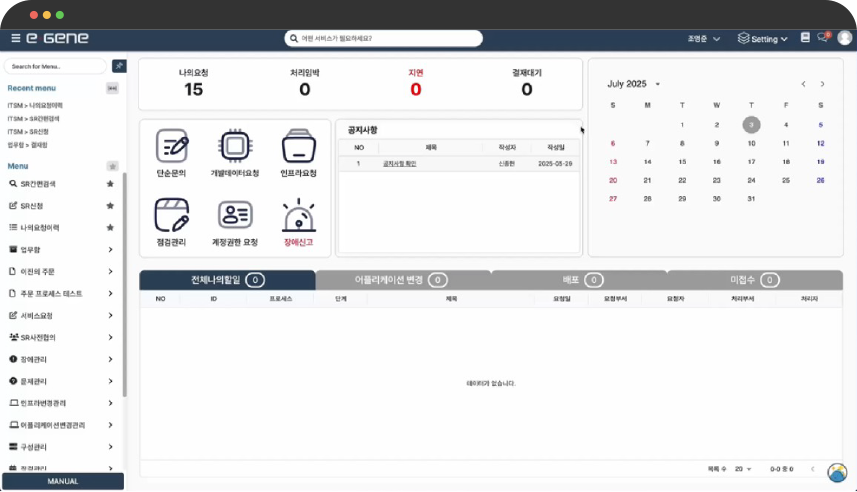The height and width of the screenshot is (492, 857).
Task: Switch to the 어플리케이션 변경 tab
Action: tap(402, 281)
